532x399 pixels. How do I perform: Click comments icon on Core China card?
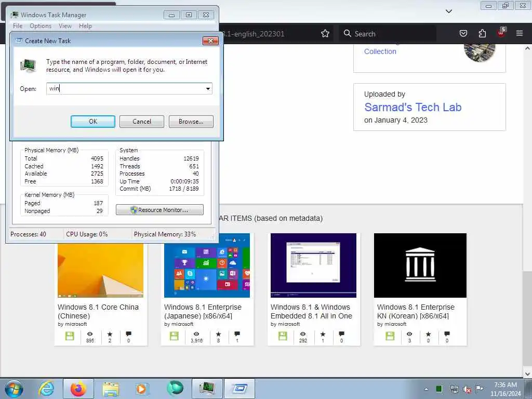(x=128, y=334)
